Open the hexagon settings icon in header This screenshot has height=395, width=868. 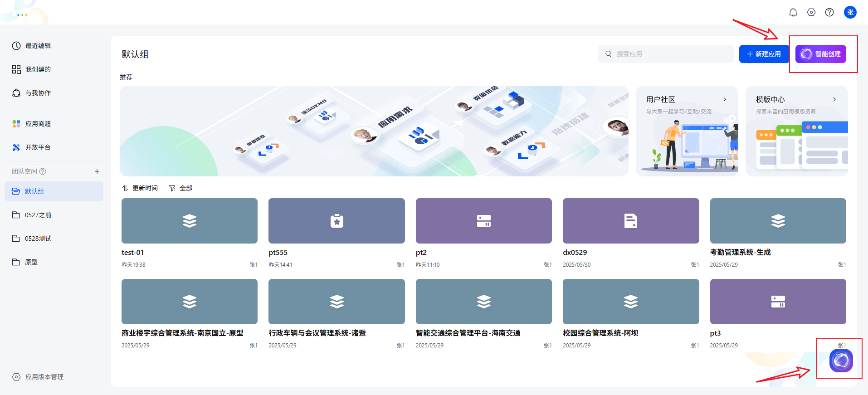pyautogui.click(x=811, y=12)
